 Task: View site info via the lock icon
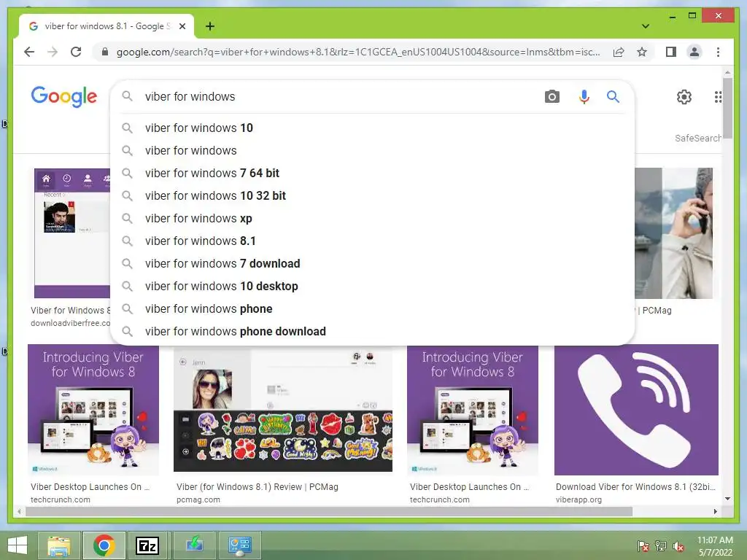pyautogui.click(x=105, y=52)
